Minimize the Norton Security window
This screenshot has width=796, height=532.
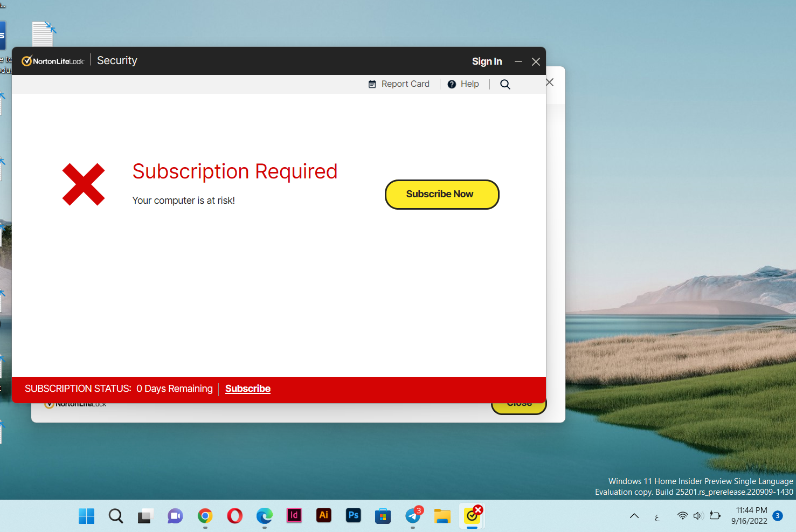518,61
